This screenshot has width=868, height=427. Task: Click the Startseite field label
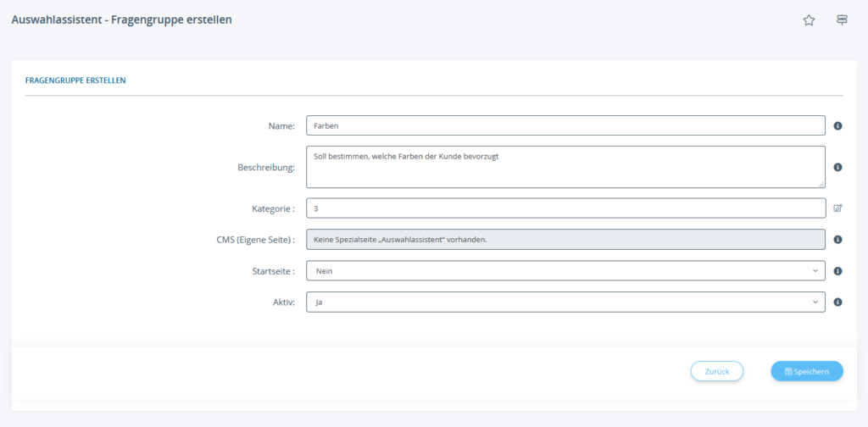tap(267, 271)
